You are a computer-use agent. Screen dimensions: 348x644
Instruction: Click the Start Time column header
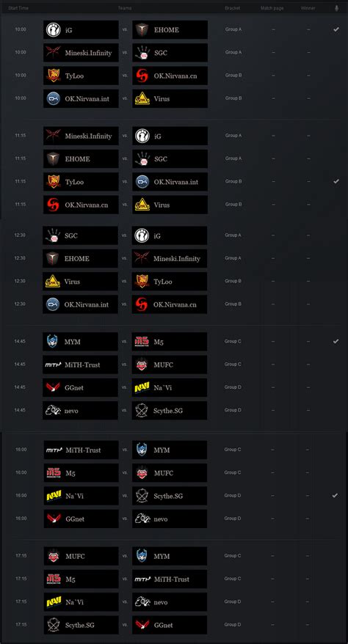pos(18,8)
